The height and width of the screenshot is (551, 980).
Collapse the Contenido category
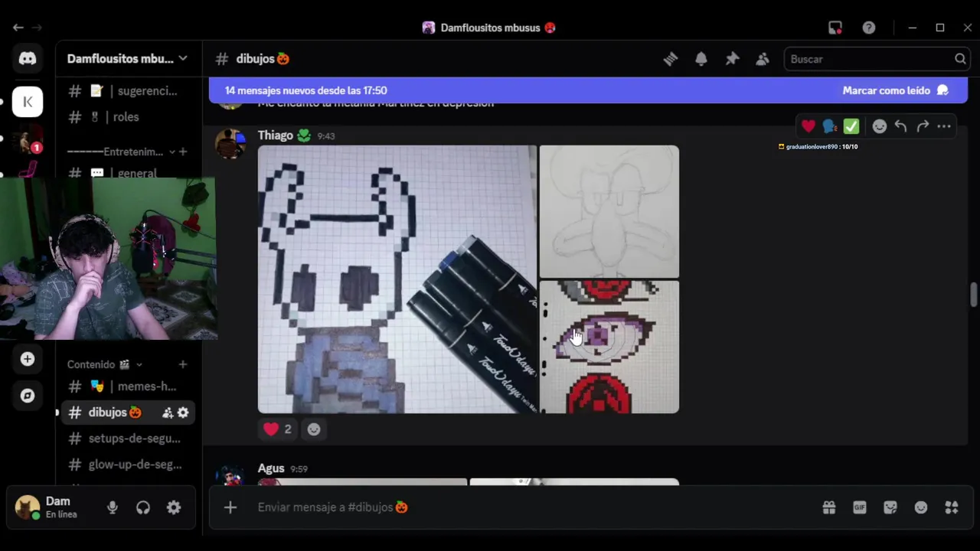[x=105, y=364]
